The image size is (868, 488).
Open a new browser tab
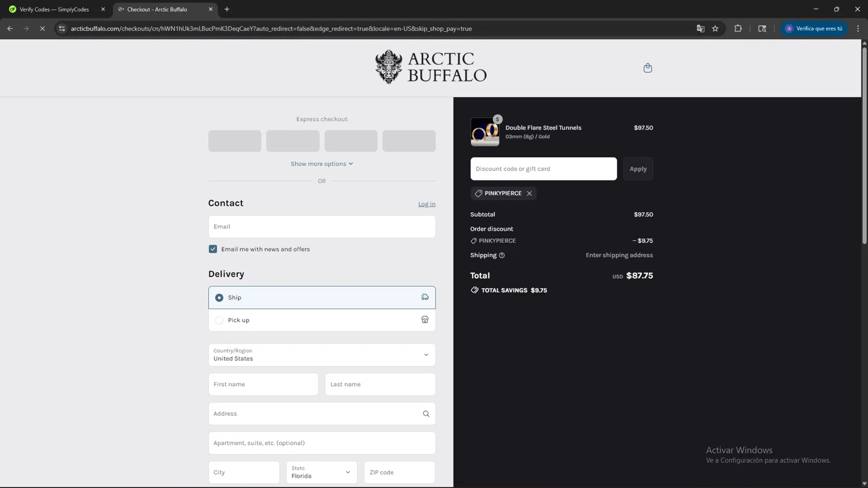[227, 9]
